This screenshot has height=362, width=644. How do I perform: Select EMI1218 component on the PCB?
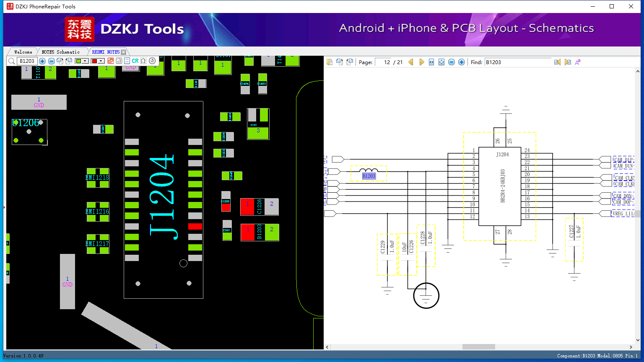98,178
